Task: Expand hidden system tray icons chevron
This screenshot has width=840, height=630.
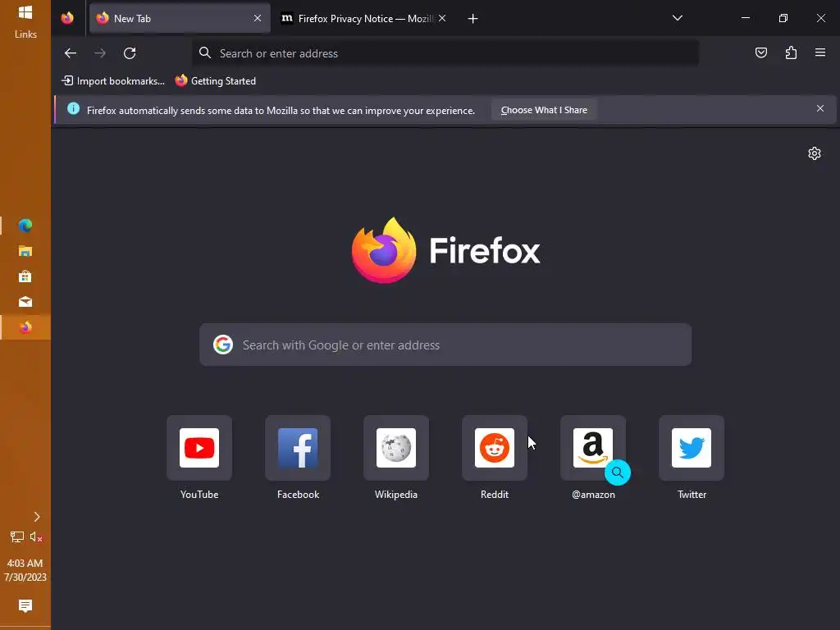Action: point(36,517)
